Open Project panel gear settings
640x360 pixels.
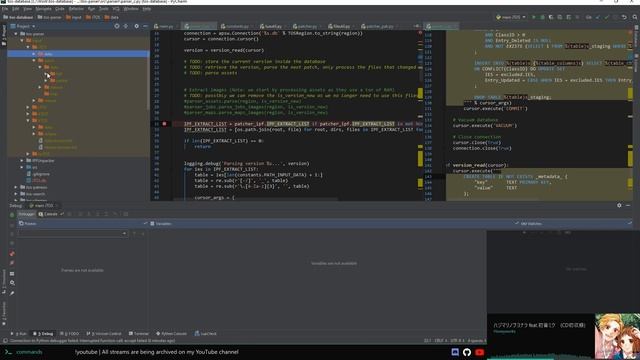pos(136,26)
